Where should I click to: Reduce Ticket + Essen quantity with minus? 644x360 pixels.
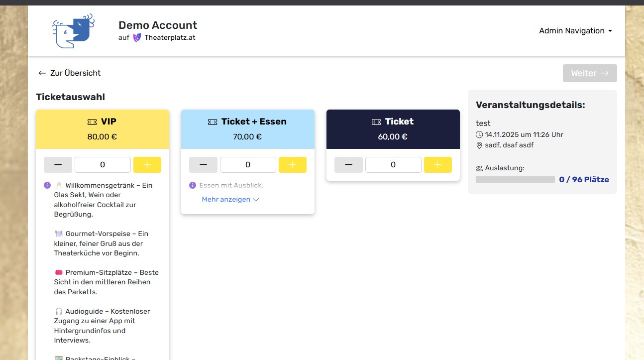[x=203, y=165]
